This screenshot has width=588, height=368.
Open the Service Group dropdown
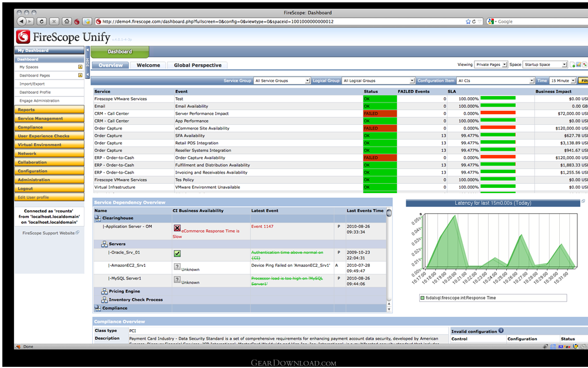(x=282, y=81)
